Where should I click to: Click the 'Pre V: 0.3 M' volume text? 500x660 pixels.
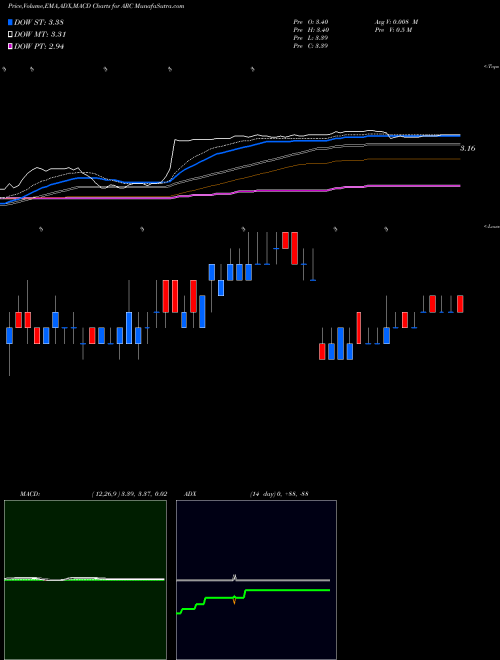point(392,30)
